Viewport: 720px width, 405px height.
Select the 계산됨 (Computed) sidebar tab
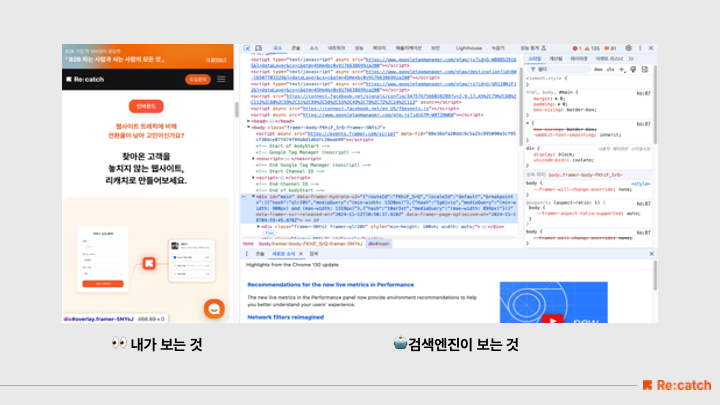[x=556, y=59]
